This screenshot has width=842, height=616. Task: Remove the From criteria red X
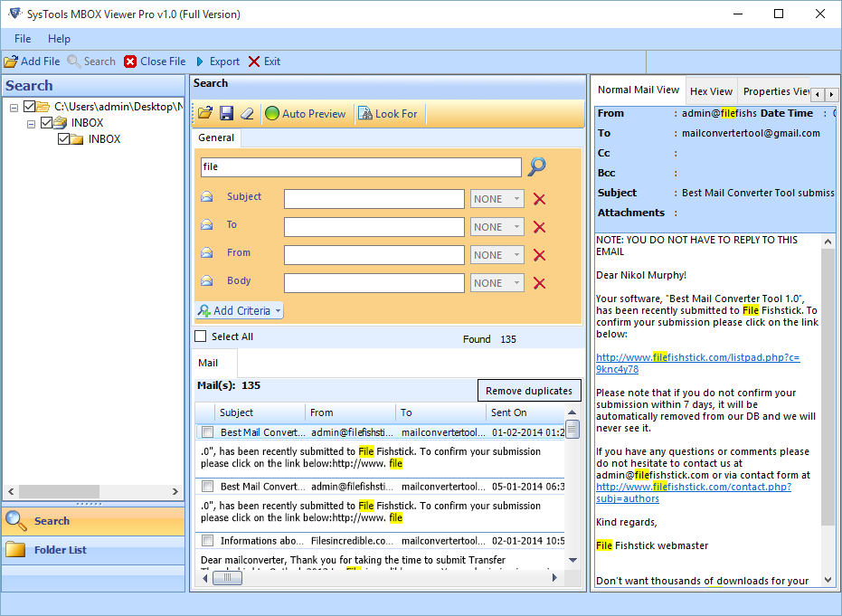539,255
